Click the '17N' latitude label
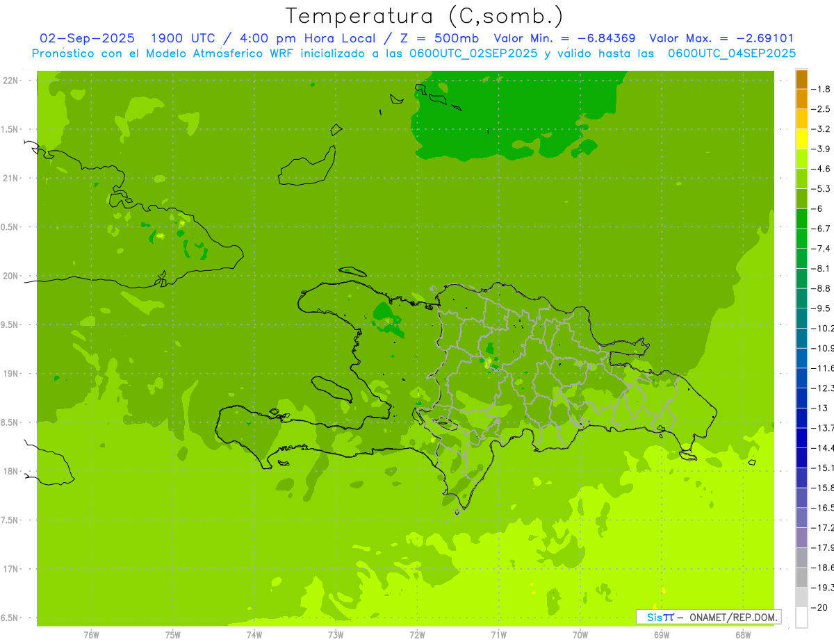 [11, 569]
